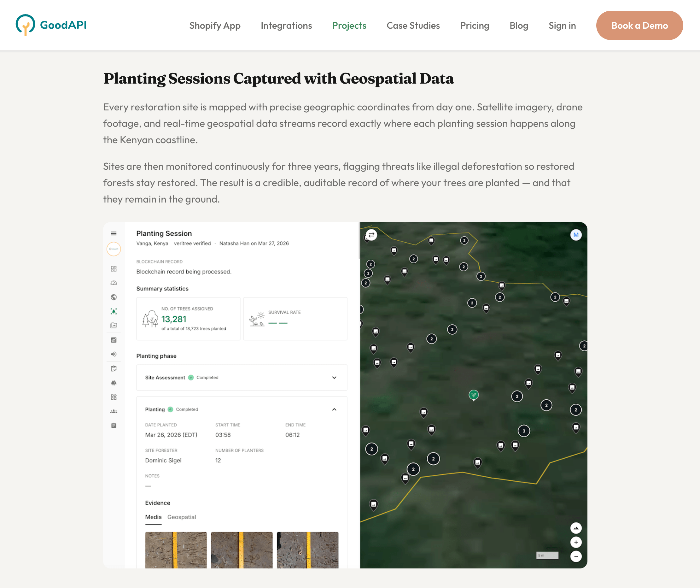The image size is (700, 588).
Task: Zoom in with the map plus button
Action: pyautogui.click(x=576, y=542)
